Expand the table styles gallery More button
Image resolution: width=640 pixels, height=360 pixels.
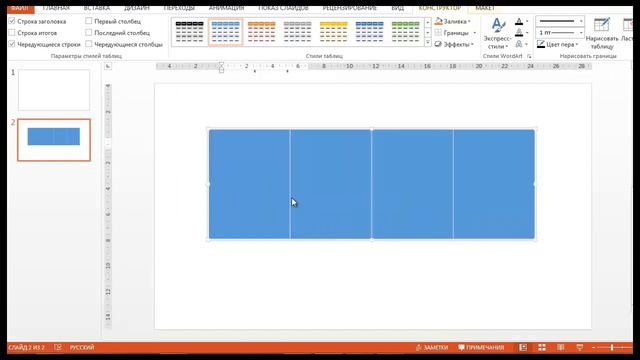tap(428, 42)
